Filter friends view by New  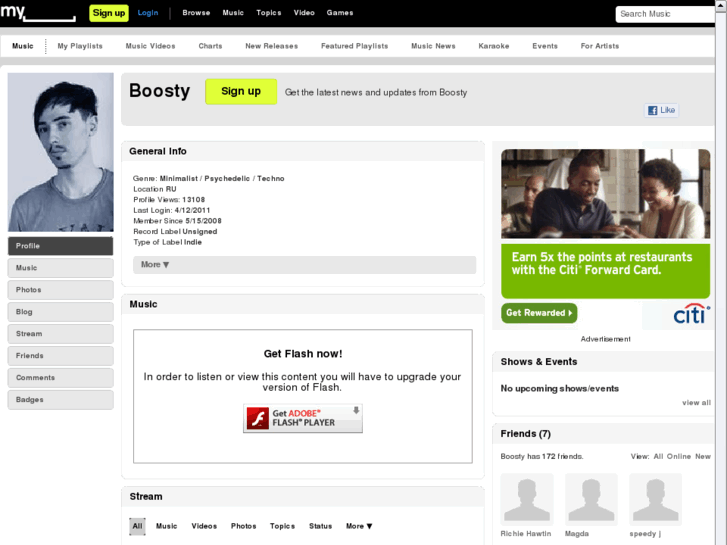[703, 456]
